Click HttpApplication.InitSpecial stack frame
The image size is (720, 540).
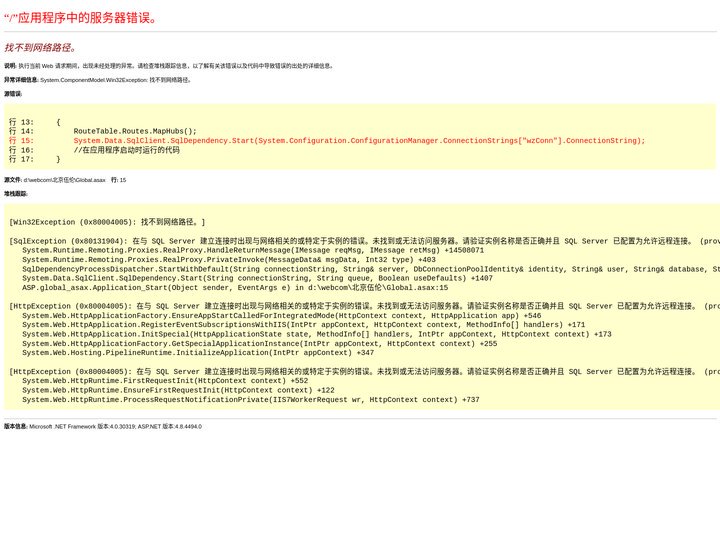click(x=317, y=334)
